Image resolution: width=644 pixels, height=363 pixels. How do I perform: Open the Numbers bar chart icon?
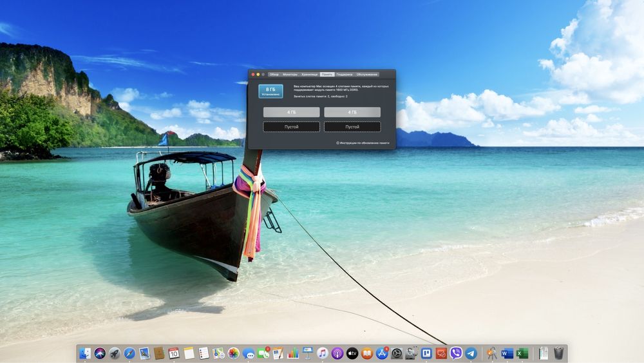293,353
